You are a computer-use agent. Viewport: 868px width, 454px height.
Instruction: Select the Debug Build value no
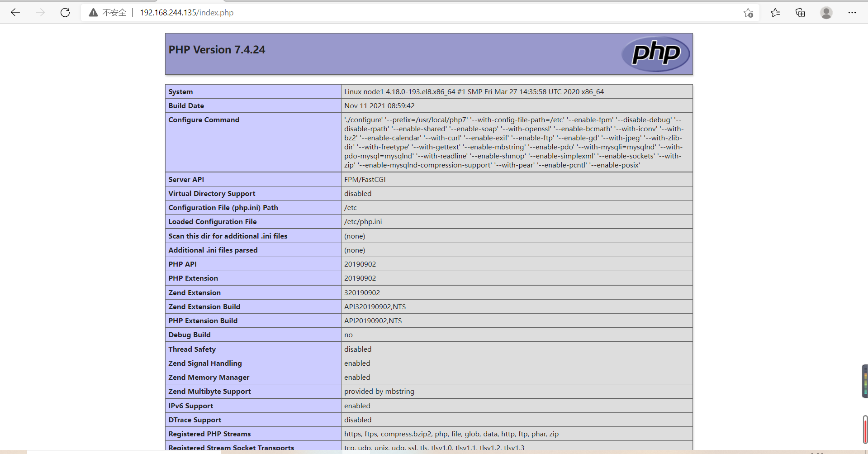(x=348, y=335)
